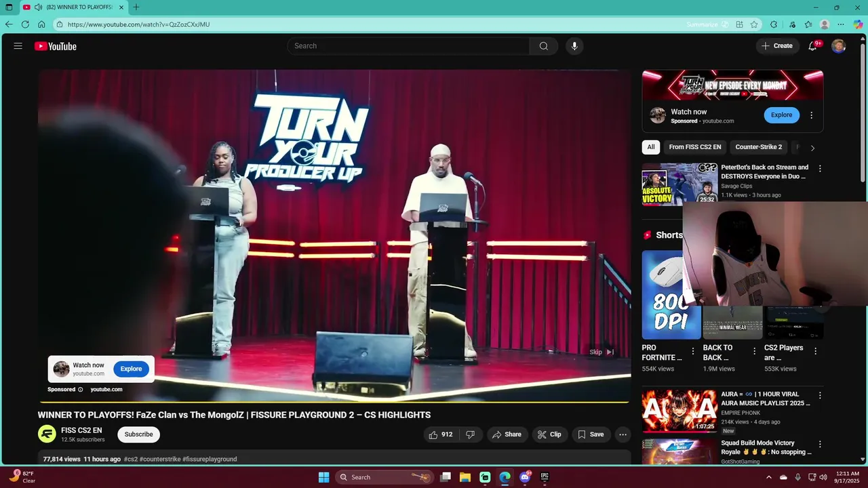Select the Counter-Strike 2 chip
Image resolution: width=868 pixels, height=488 pixels.
click(x=759, y=147)
